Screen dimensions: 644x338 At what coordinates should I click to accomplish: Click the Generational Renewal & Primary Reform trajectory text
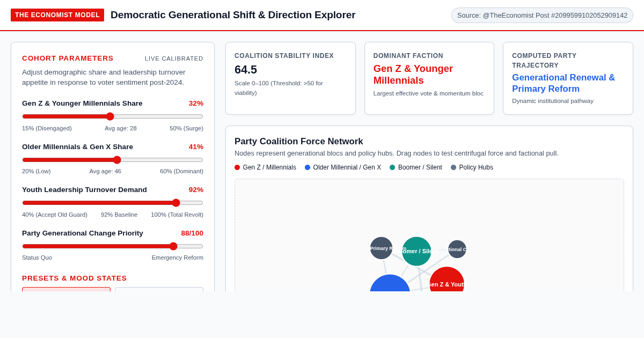(x=563, y=83)
